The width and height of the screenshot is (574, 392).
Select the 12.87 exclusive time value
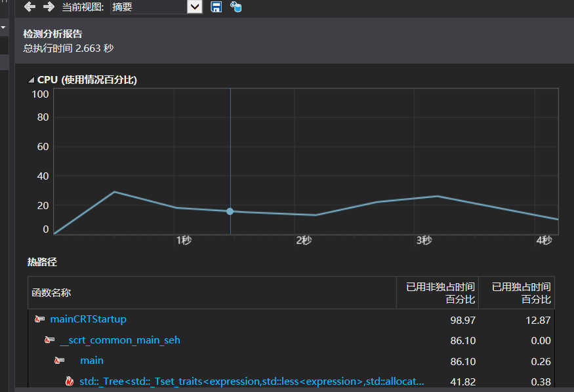pos(538,321)
